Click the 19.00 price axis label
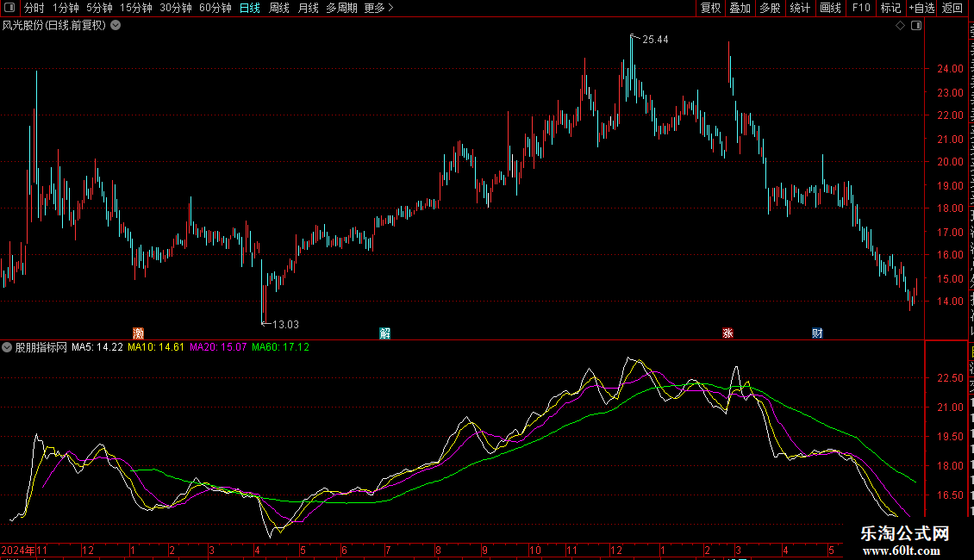 pos(951,185)
